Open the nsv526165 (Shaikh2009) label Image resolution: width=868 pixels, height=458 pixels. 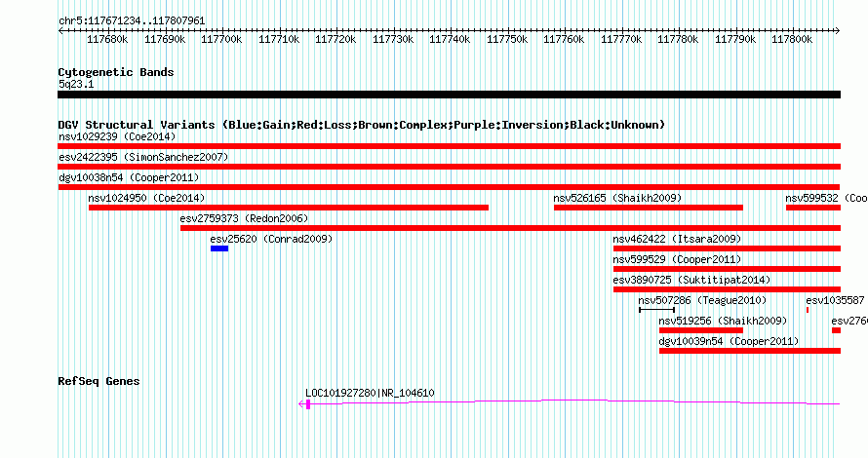tap(617, 198)
